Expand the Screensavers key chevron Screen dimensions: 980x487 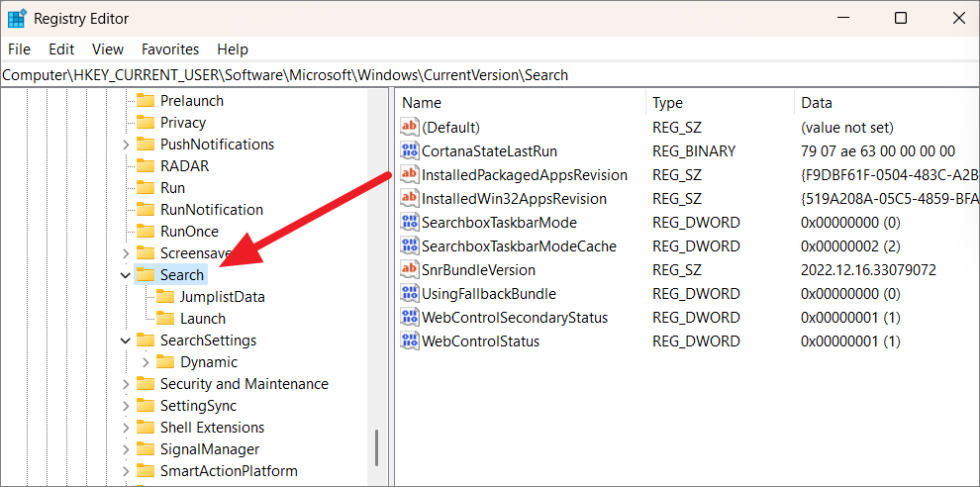click(126, 253)
